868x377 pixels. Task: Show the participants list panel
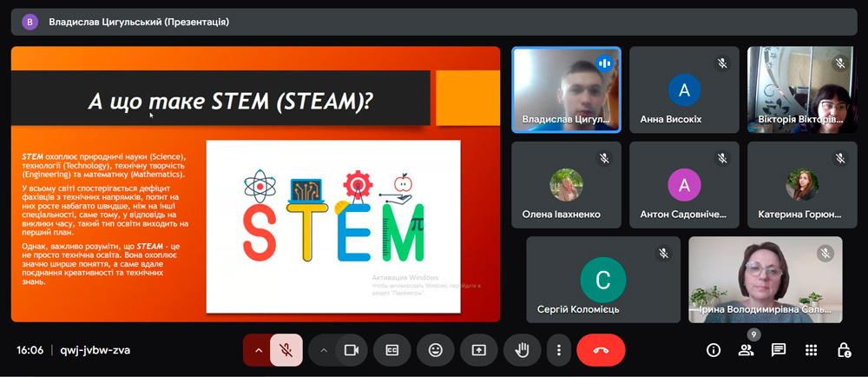pos(746,350)
